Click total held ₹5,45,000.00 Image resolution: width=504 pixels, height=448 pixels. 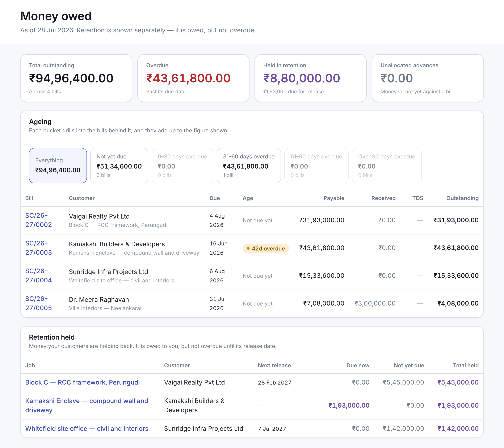[458, 382]
